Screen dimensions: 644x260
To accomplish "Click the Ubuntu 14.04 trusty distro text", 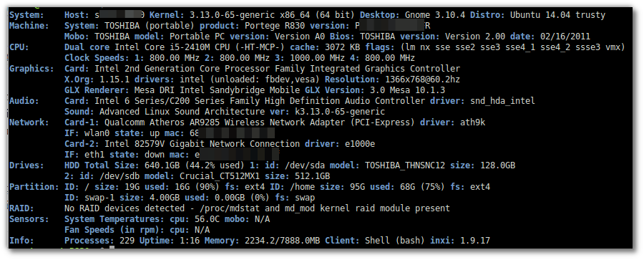I will (557, 15).
